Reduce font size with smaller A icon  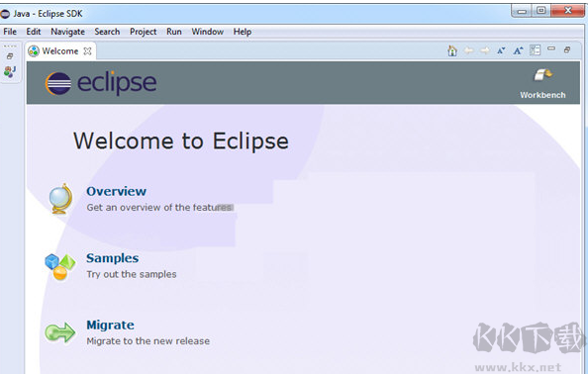point(501,50)
